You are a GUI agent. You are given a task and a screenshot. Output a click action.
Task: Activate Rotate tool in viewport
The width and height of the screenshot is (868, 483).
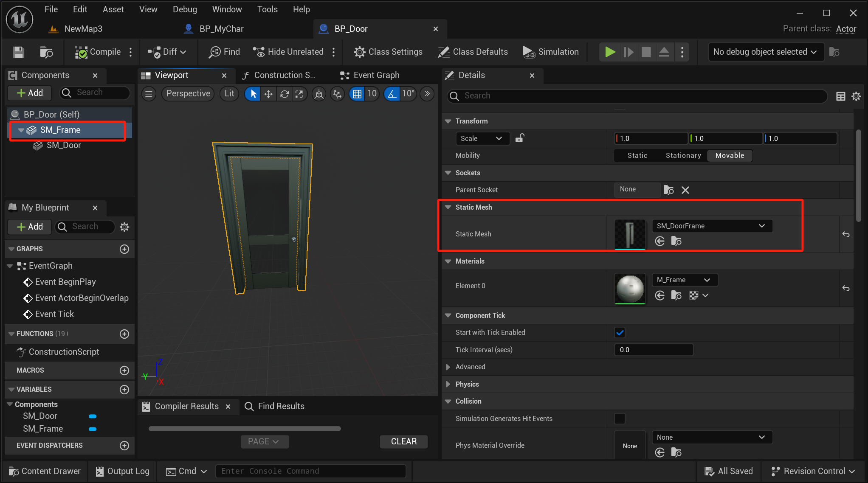pyautogui.click(x=284, y=94)
